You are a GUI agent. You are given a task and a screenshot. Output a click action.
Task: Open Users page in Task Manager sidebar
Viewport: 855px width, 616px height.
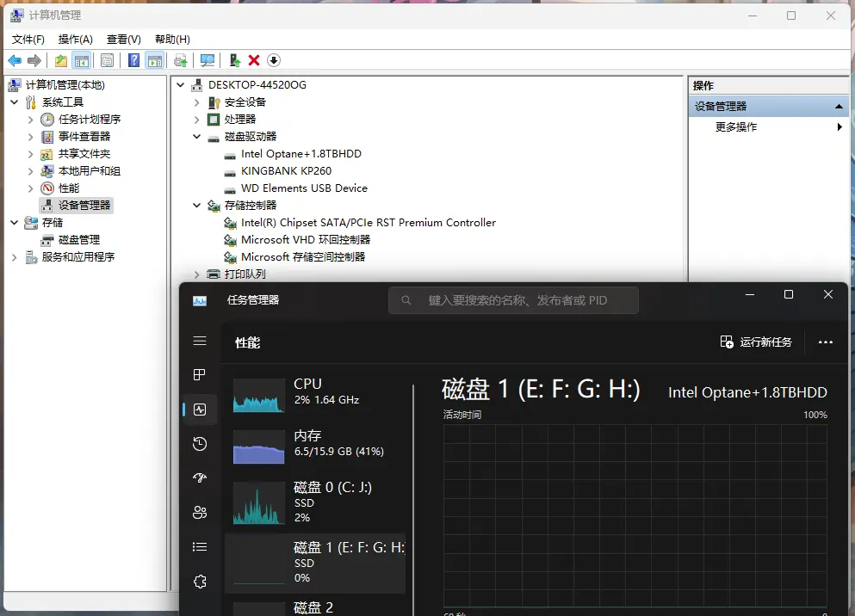[200, 513]
